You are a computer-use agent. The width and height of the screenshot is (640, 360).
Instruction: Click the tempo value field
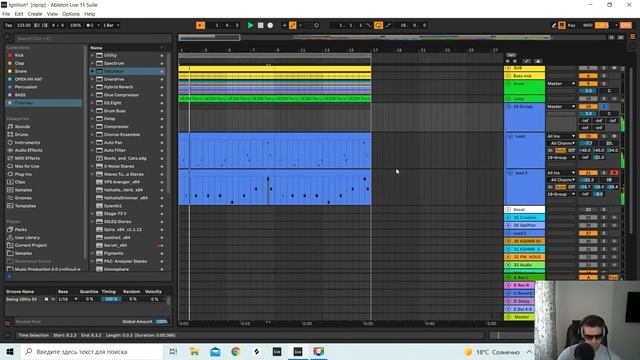[24, 25]
